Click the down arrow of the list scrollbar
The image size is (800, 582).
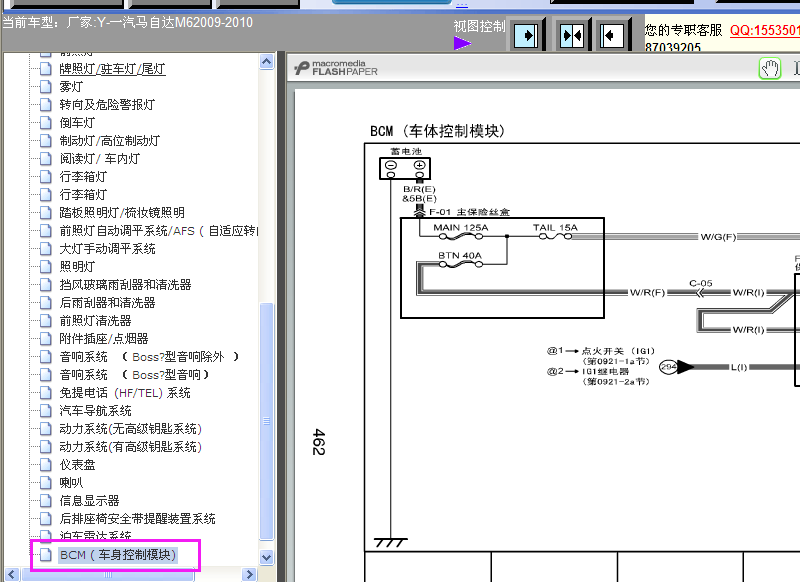click(x=265, y=556)
